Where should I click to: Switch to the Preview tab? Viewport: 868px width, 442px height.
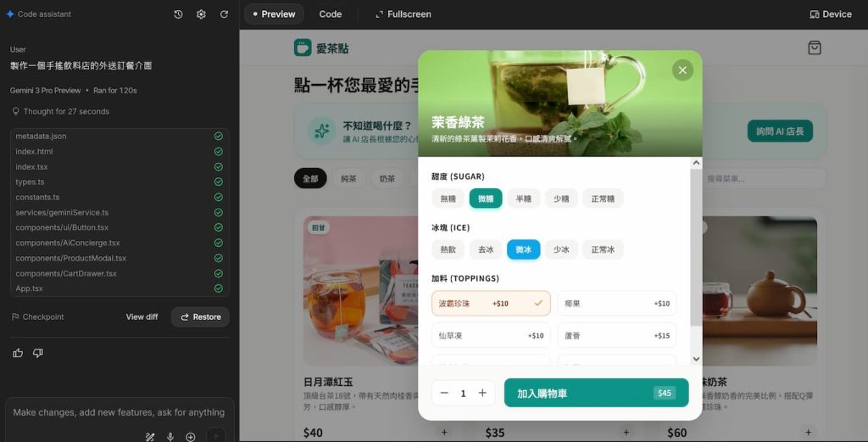(x=274, y=14)
